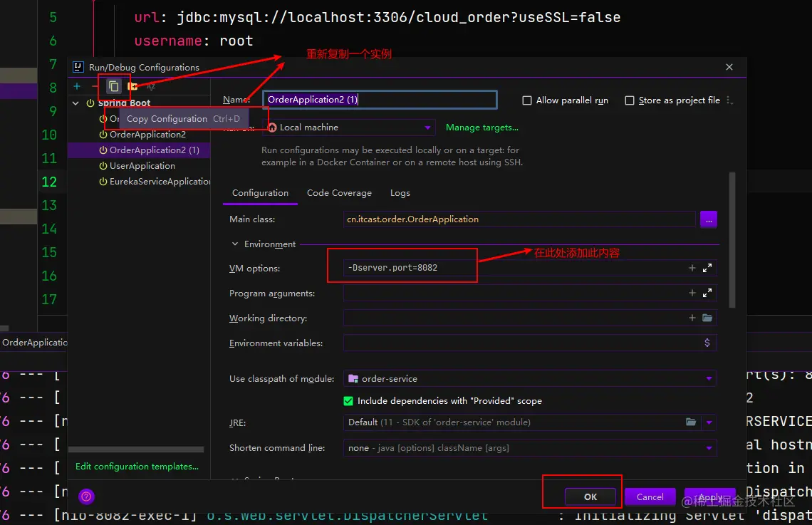
Task: Click the Apply button
Action: [x=710, y=497]
